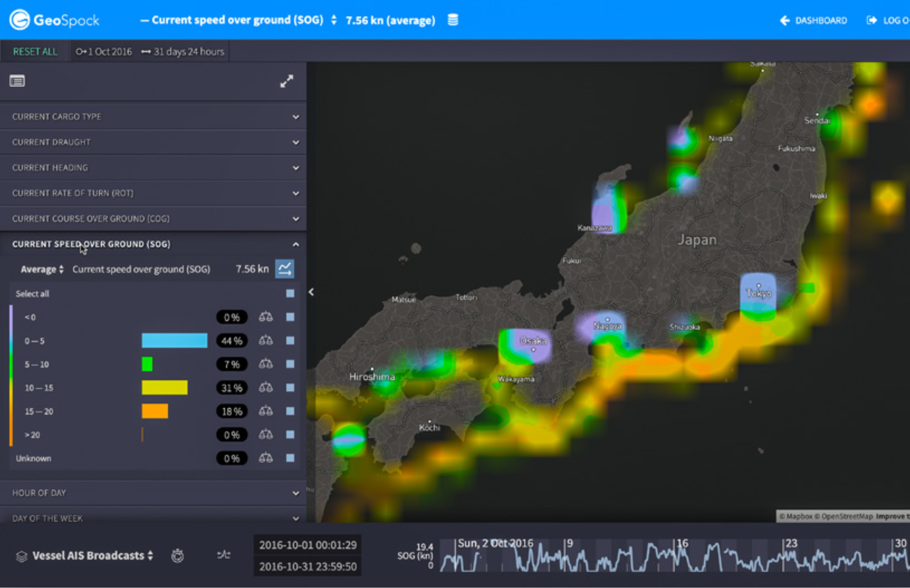
Task: Toggle checkbox for <0 speed range
Action: (290, 317)
